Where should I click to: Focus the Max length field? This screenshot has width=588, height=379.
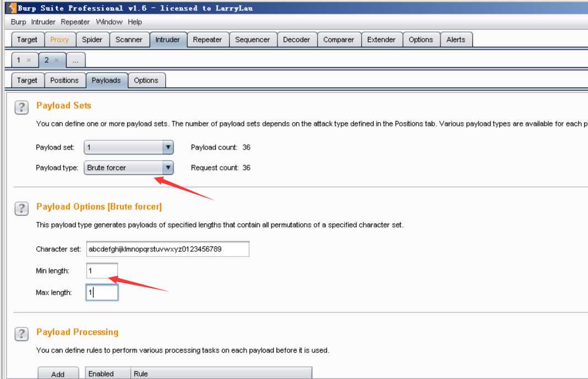point(102,293)
